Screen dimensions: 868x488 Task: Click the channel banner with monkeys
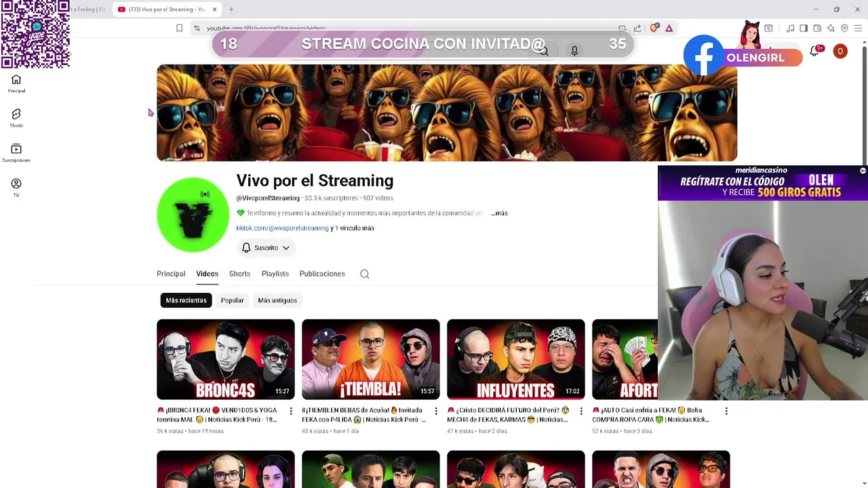pyautogui.click(x=447, y=113)
